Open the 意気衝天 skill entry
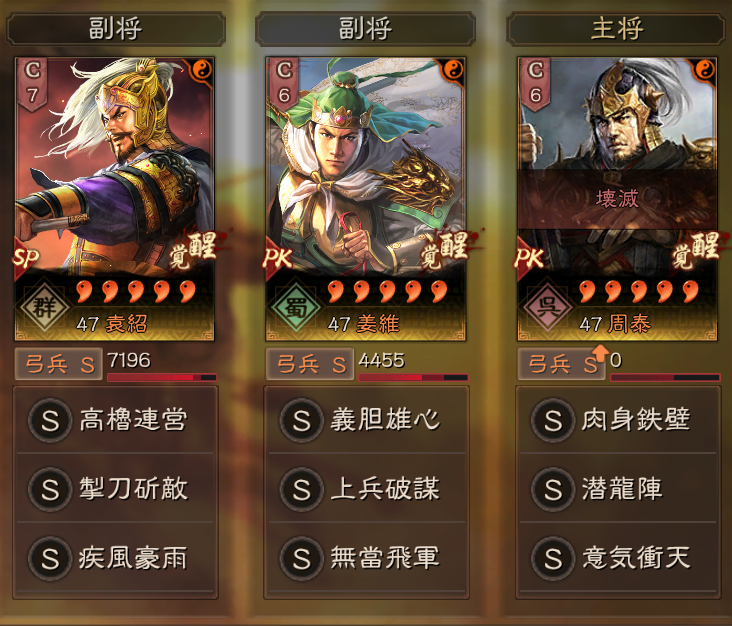The width and height of the screenshot is (732, 626). click(x=618, y=558)
